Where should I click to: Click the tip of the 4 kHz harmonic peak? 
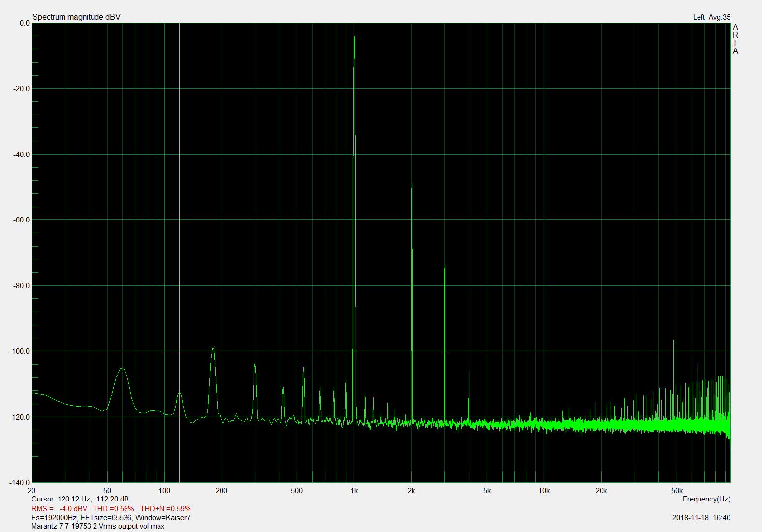[469, 372]
